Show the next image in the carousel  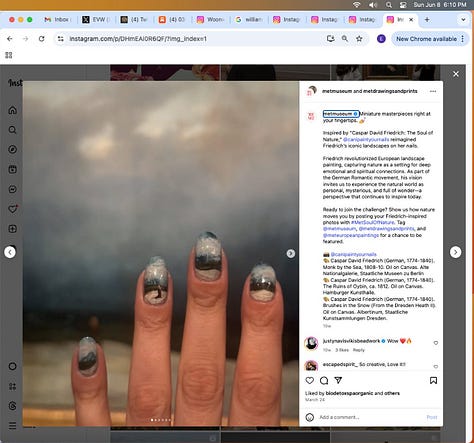[291, 254]
